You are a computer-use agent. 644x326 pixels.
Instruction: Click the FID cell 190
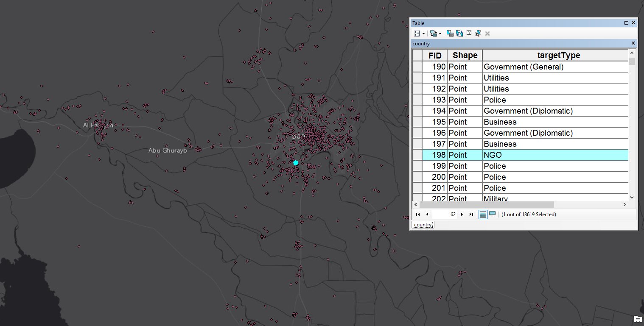[435, 67]
